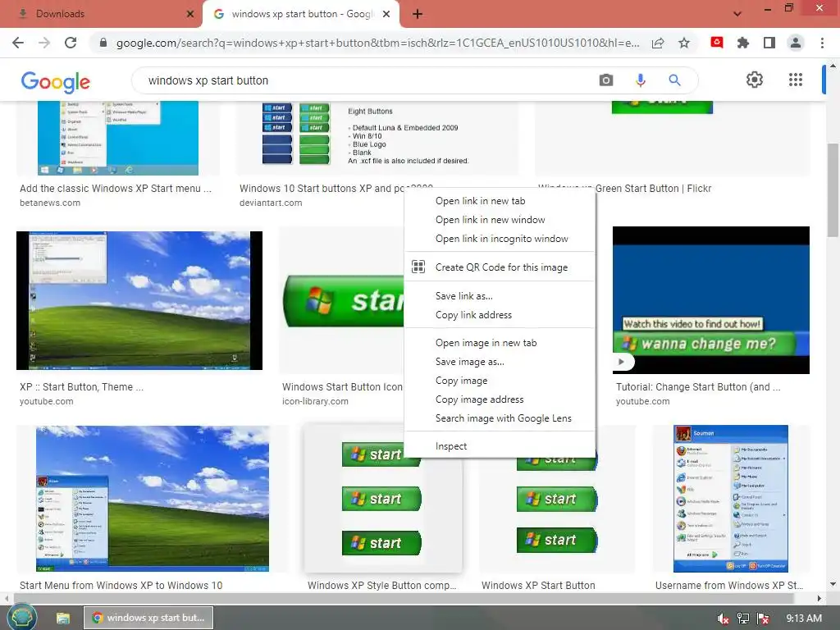
Task: Open the Windows Start Button Icon link
Action: click(342, 387)
